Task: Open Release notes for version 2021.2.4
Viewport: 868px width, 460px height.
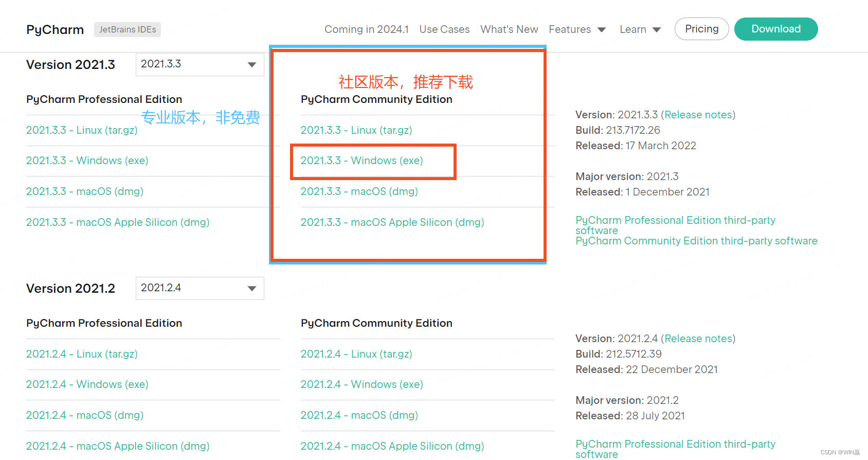Action: (x=698, y=339)
